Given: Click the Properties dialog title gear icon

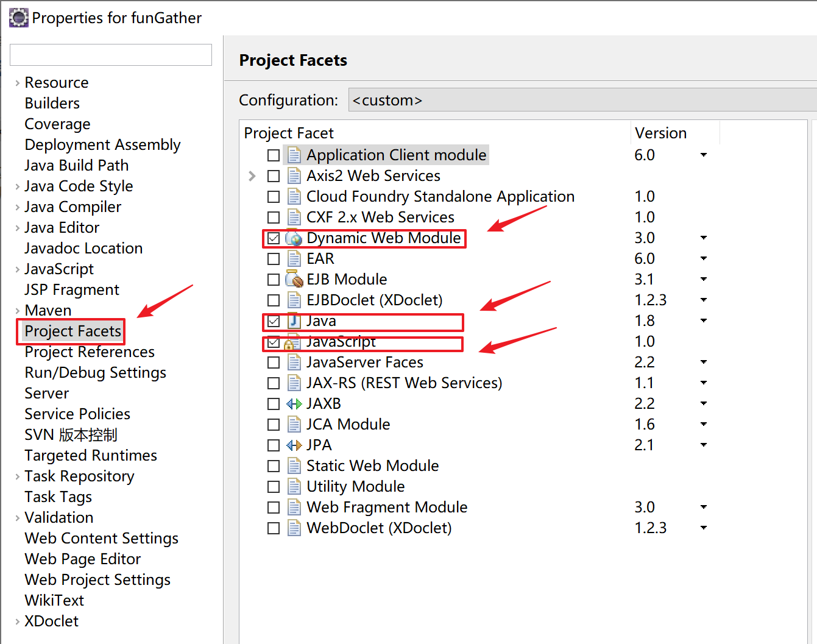Looking at the screenshot, I should pos(18,18).
